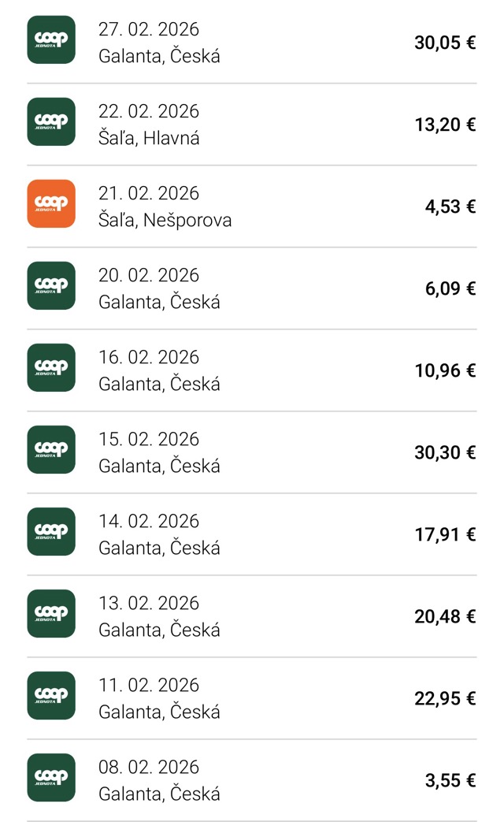Tap the 3,55 € receipt amount

[450, 780]
